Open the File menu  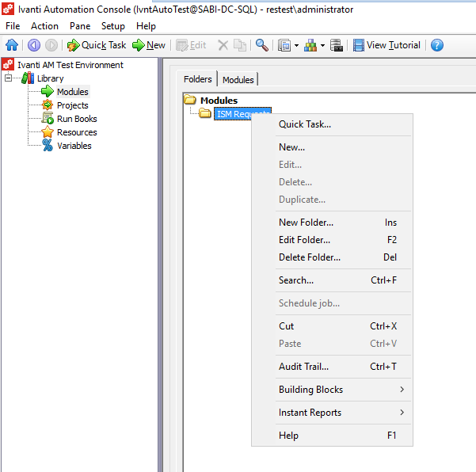(13, 26)
